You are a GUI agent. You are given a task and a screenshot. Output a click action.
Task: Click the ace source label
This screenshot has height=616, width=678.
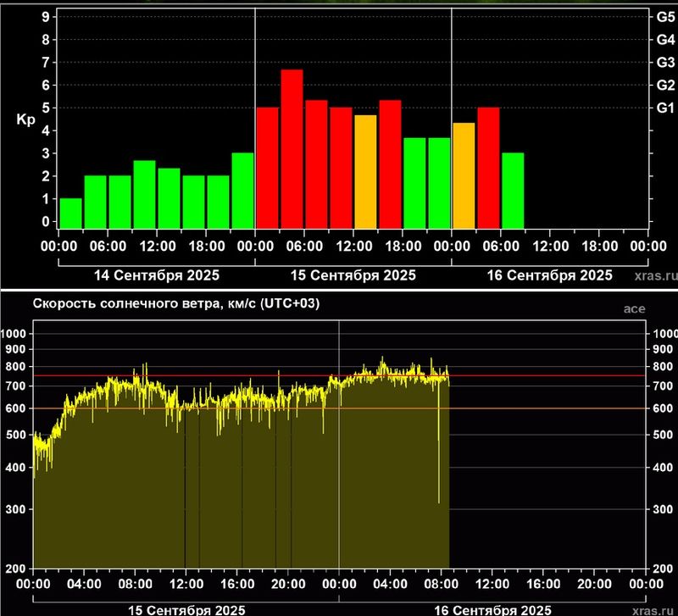(x=634, y=309)
